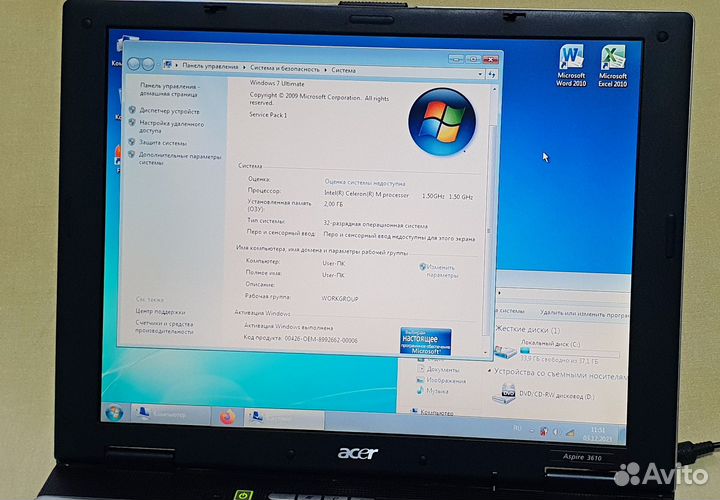Select Документы in Explorer navigation pane
This screenshot has height=500, width=720.
(443, 368)
